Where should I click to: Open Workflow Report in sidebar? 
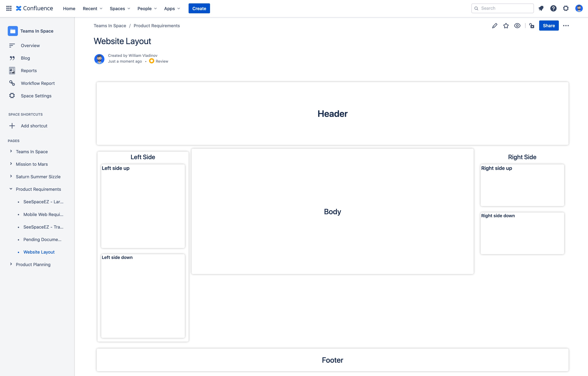tap(38, 83)
